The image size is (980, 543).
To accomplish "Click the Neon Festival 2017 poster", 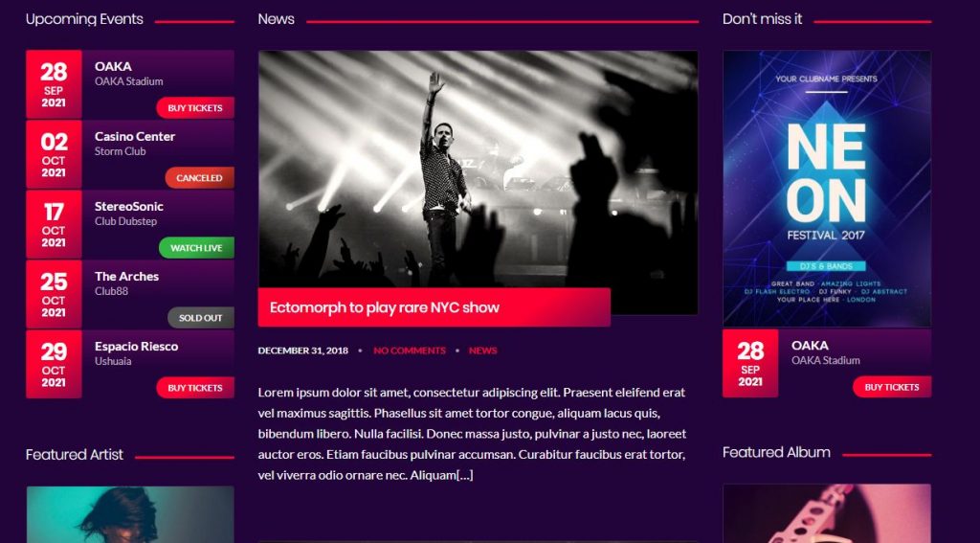I will coord(827,189).
